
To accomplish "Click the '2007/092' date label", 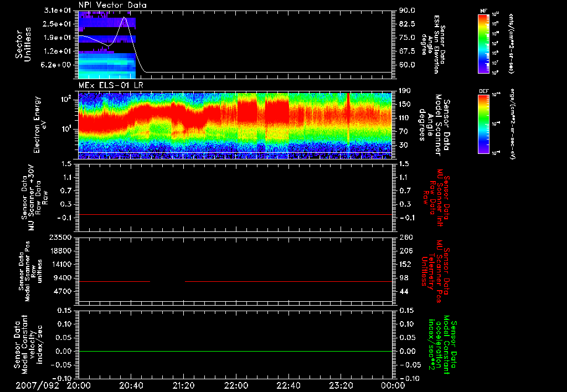I will coord(37,386).
